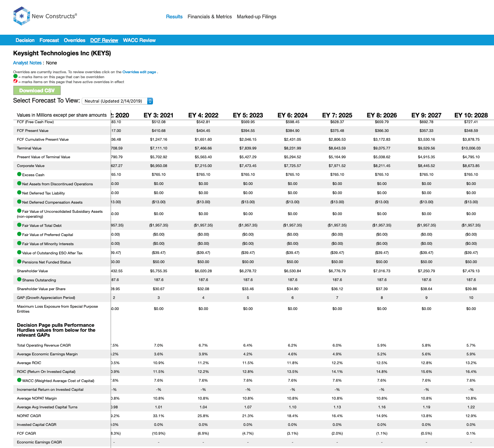Screen dimensions: 494x448
Task: Click the $4,795.10 Present Value of Terminal Value cell
Action: [x=471, y=157]
